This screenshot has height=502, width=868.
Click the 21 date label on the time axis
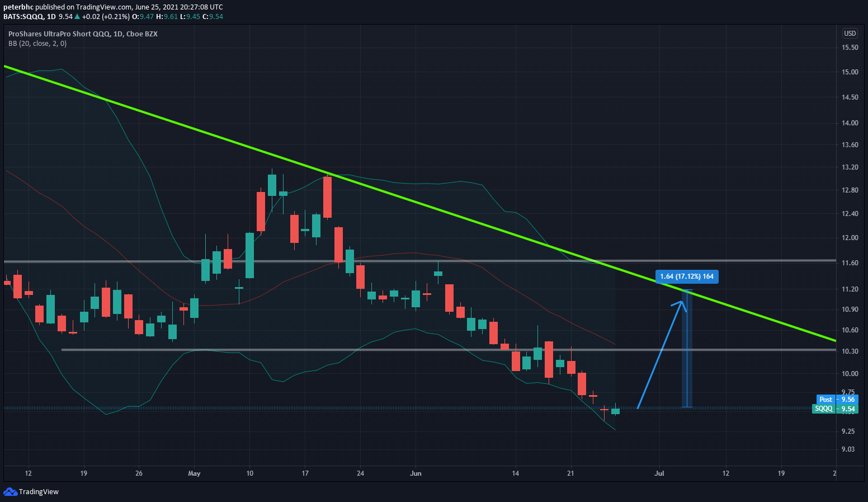(570, 473)
